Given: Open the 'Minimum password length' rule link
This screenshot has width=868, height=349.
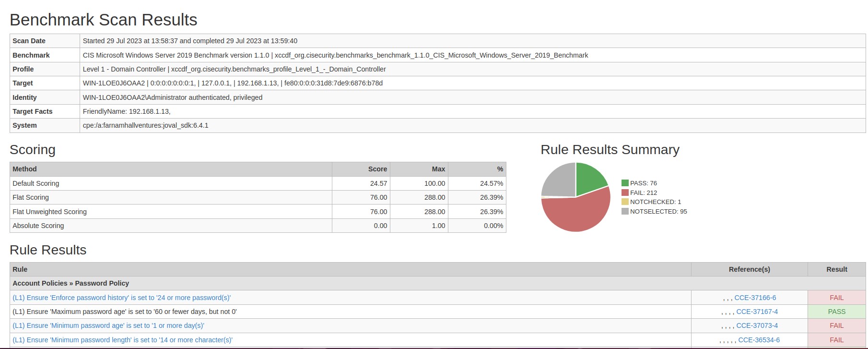Looking at the screenshot, I should coord(122,340).
